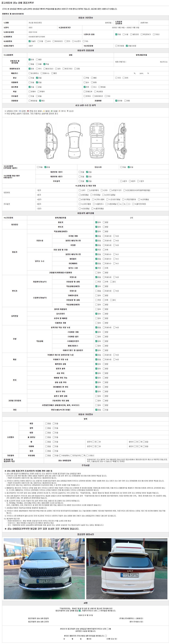The height and width of the screenshot is (644, 169).
Task: Toggle the 가솔린 fuel checkbox
Action: [30, 41]
